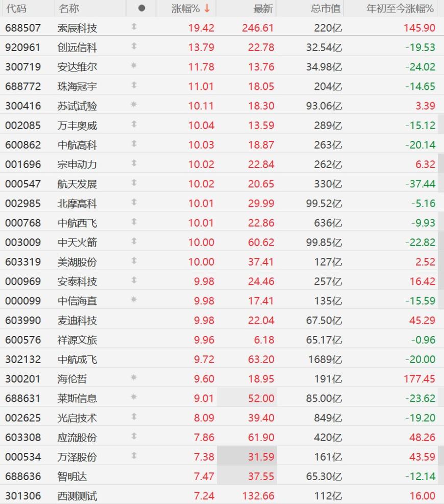Click the marker icon beside 索辰科技

click(134, 27)
